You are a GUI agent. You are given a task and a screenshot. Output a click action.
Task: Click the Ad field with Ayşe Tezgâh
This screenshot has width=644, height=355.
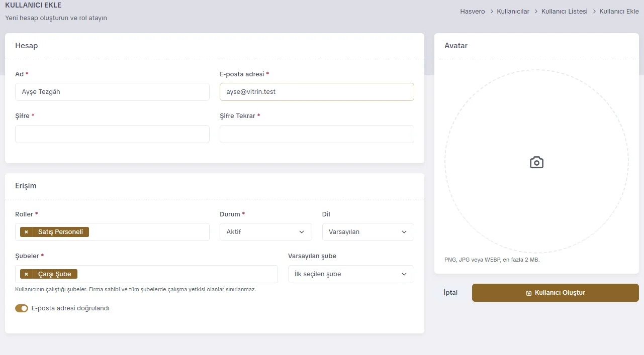pos(112,92)
